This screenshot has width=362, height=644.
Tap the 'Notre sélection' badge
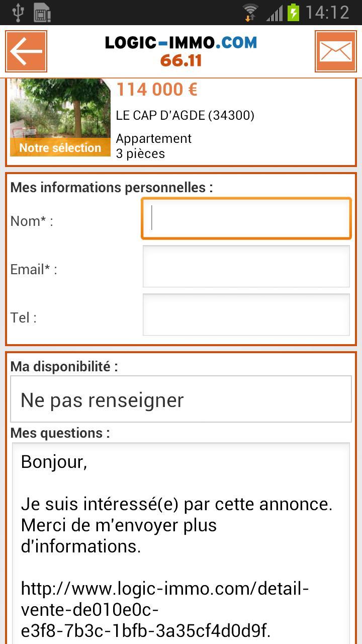click(x=60, y=147)
